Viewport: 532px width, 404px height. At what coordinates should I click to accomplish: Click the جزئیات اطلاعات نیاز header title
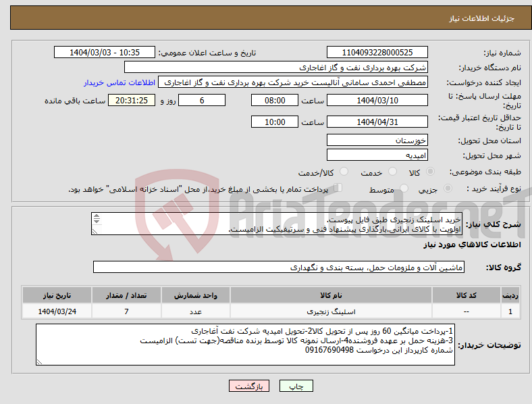point(481,18)
